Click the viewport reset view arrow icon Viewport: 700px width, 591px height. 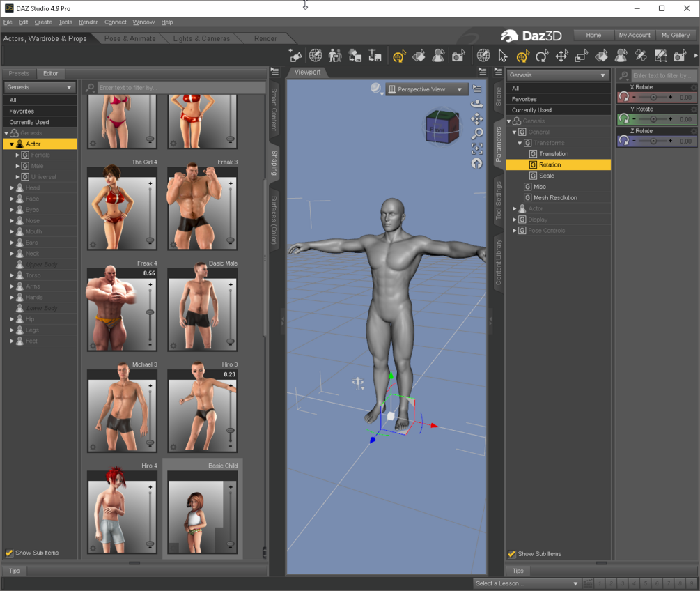click(x=477, y=164)
